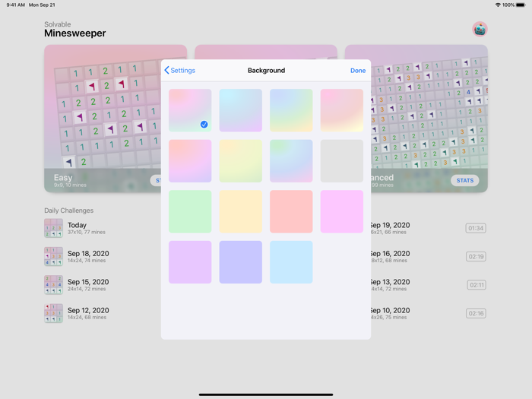
Task: Select the solid lavender background
Action: point(190,262)
